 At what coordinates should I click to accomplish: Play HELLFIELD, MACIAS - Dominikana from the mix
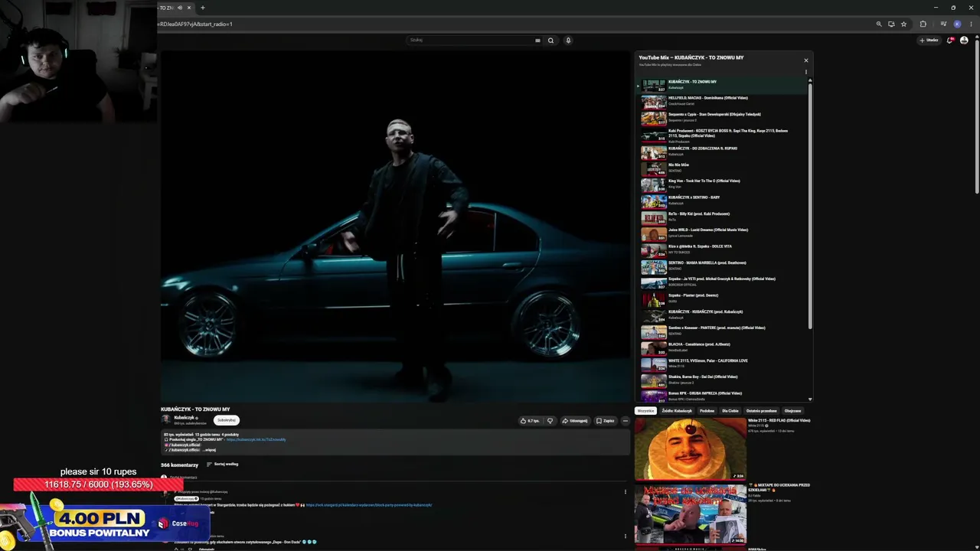pos(724,101)
